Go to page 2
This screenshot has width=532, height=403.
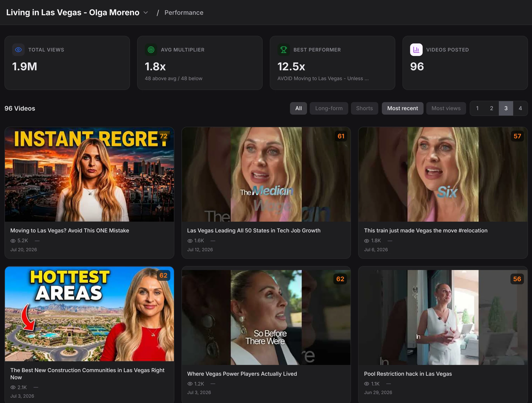491,108
